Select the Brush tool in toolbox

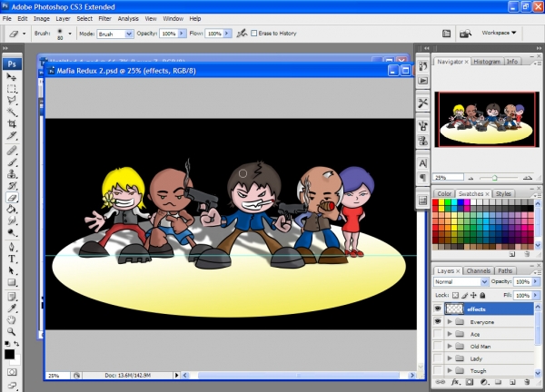(12, 162)
